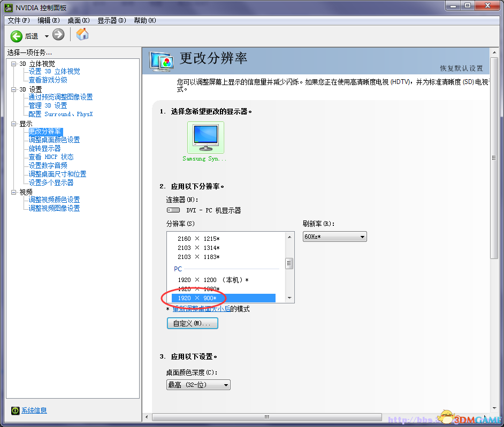
Task: Collapse the 视频 tree node
Action: [13, 192]
